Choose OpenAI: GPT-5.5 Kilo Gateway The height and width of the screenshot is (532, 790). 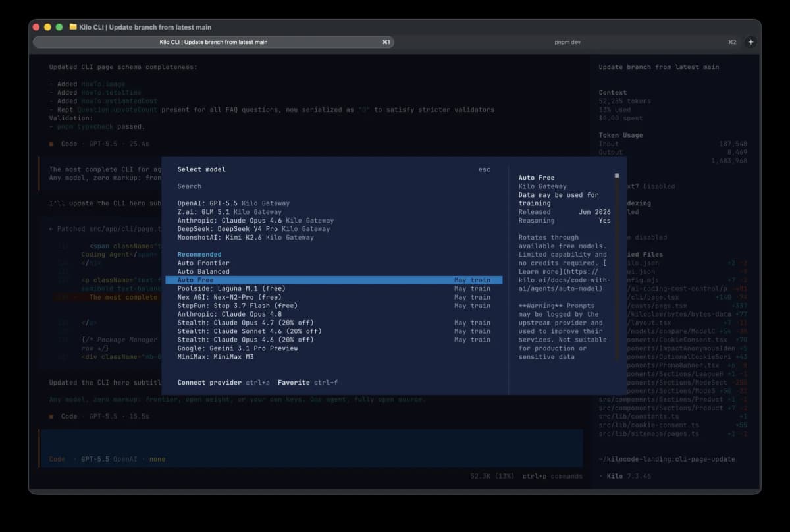pyautogui.click(x=233, y=203)
